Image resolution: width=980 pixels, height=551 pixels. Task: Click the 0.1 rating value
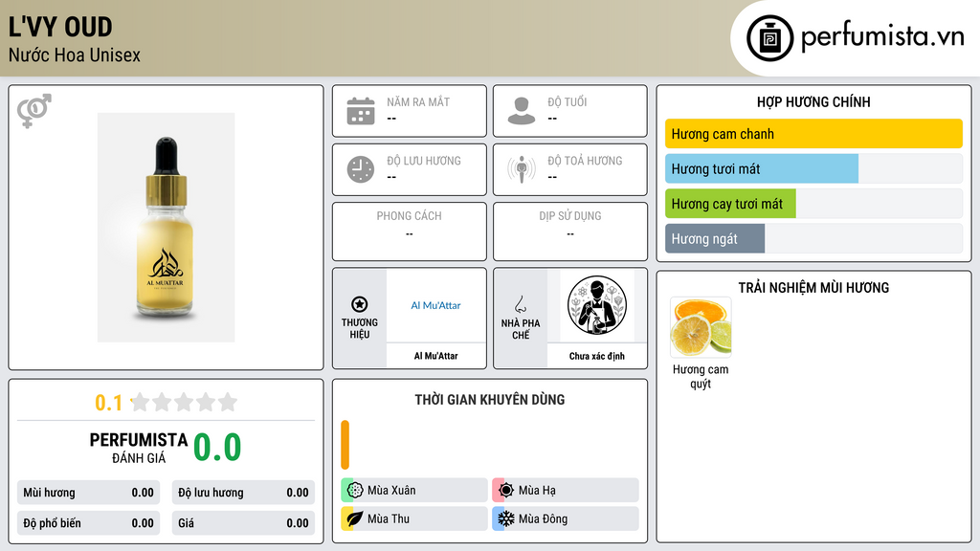(x=109, y=403)
